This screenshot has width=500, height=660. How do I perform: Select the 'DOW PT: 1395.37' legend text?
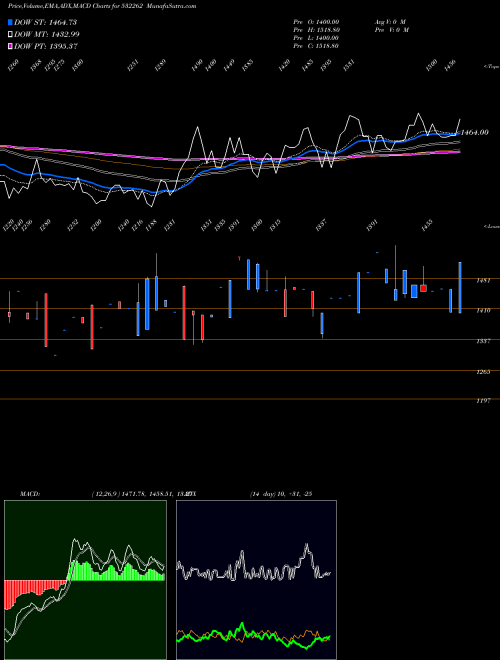tap(46, 46)
